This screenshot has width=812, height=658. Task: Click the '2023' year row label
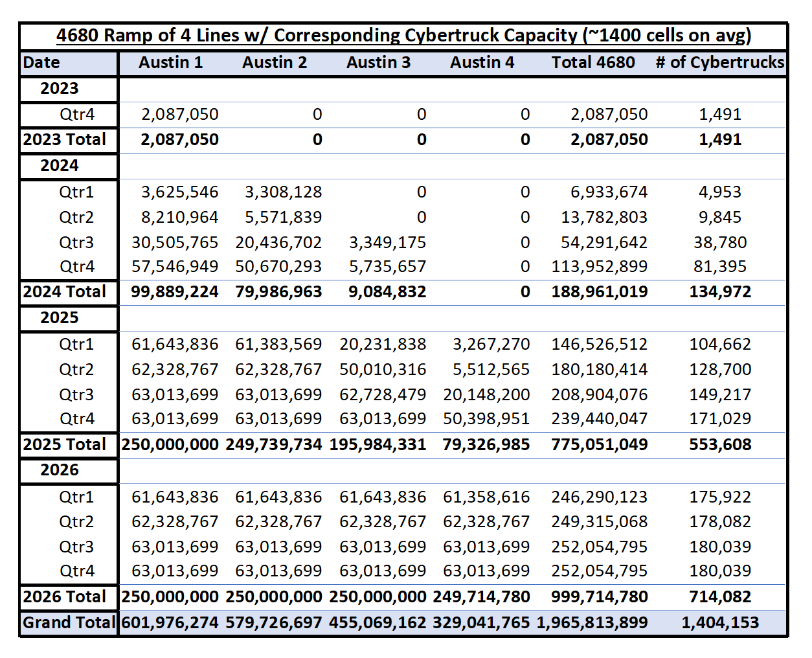(x=60, y=89)
